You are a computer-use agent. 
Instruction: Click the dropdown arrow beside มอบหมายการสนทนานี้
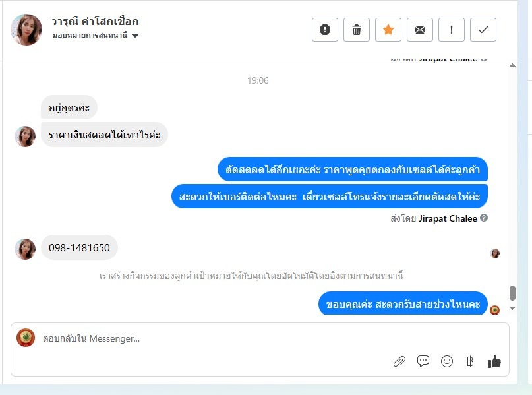point(135,36)
